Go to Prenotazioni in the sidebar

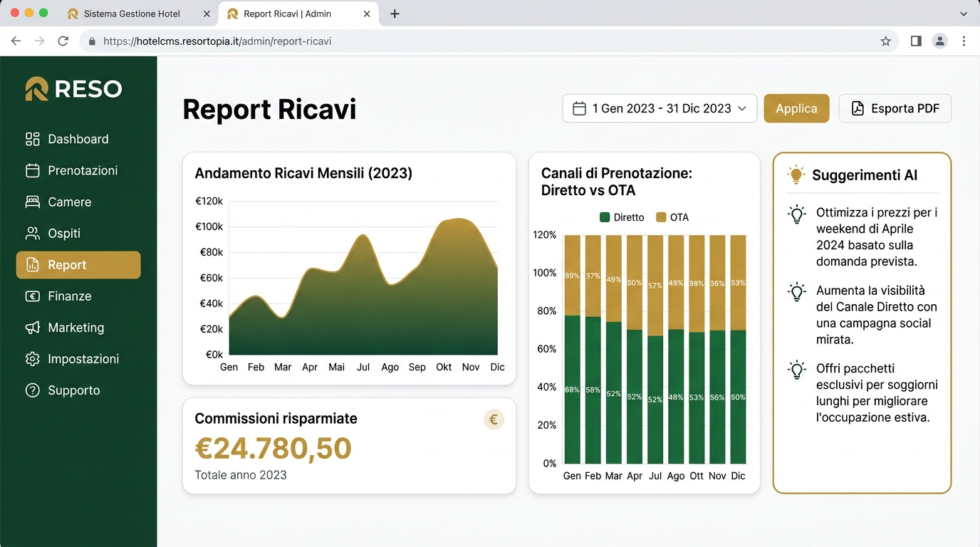(x=78, y=170)
